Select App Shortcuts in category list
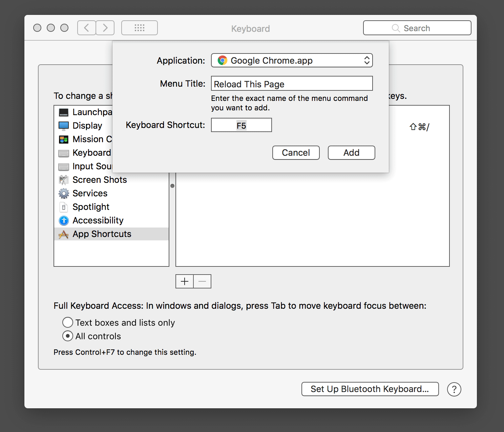The height and width of the screenshot is (432, 504). pos(111,234)
